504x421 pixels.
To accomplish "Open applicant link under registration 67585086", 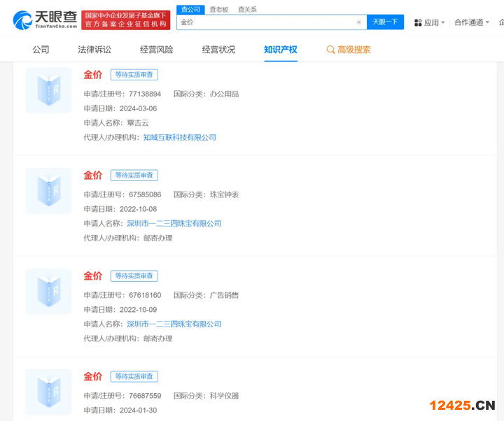I will pyautogui.click(x=174, y=224).
